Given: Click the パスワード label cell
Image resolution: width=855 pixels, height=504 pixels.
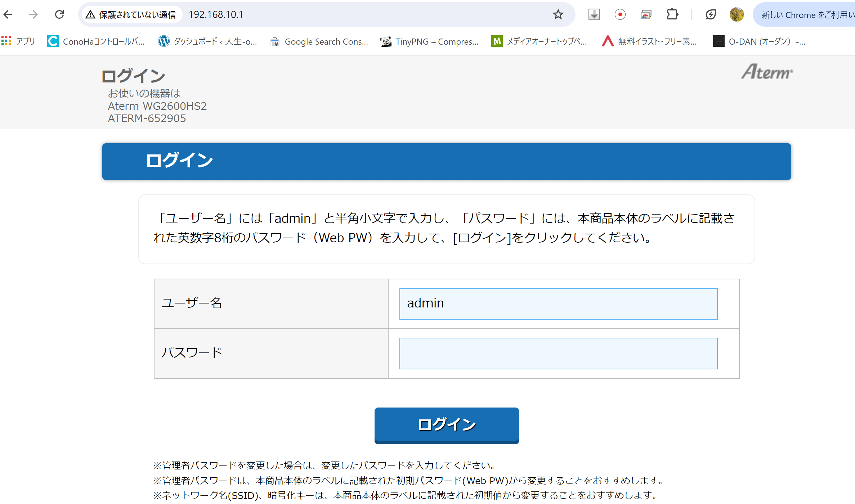Looking at the screenshot, I should point(271,353).
